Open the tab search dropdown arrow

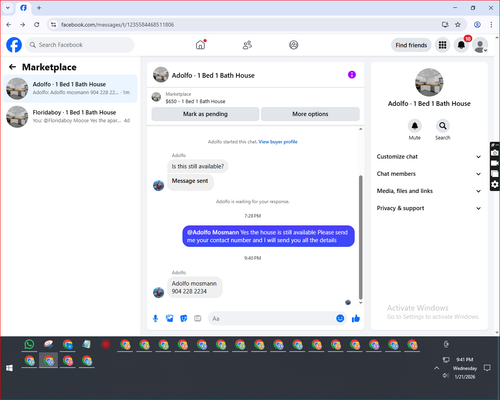click(x=8, y=8)
